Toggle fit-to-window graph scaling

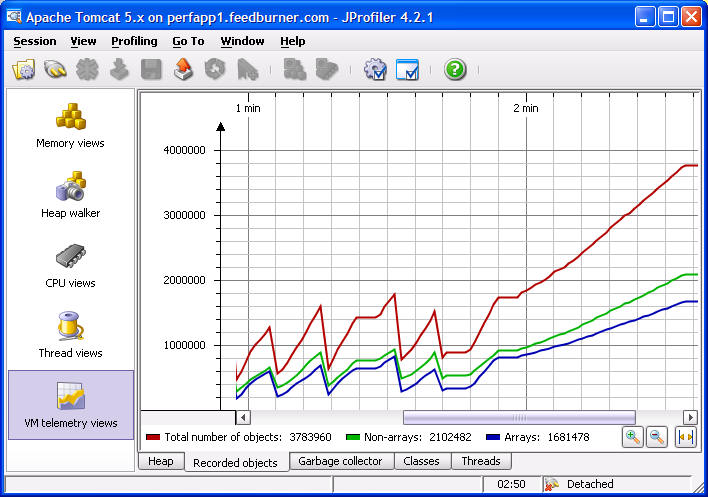click(x=686, y=437)
